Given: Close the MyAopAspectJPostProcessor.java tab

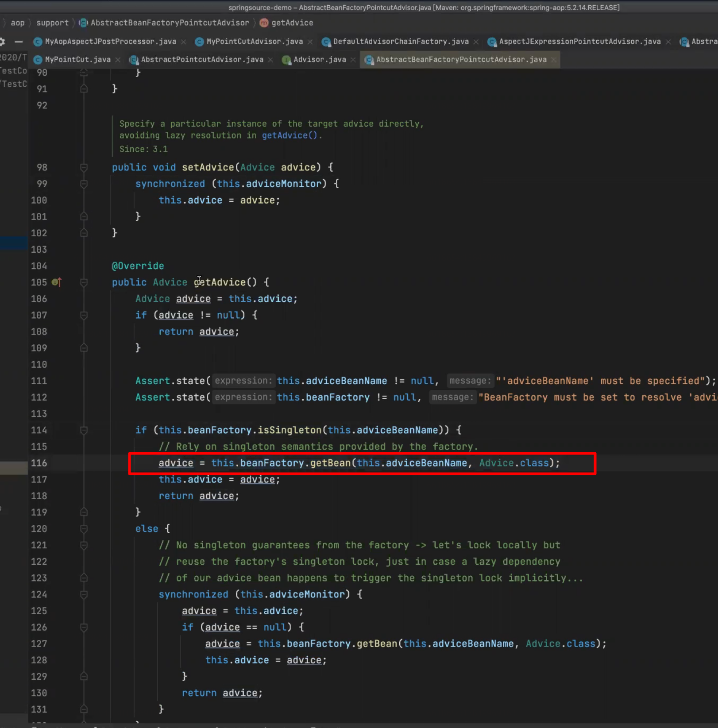Looking at the screenshot, I should (183, 42).
